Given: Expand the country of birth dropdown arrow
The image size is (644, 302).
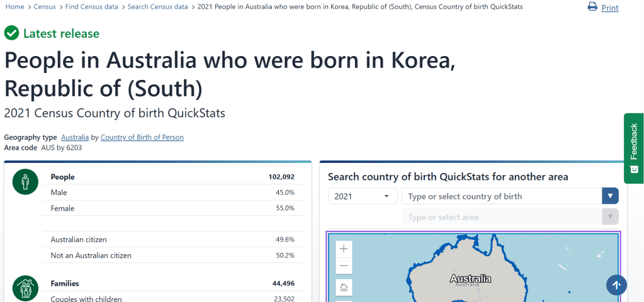Looking at the screenshot, I should (611, 196).
